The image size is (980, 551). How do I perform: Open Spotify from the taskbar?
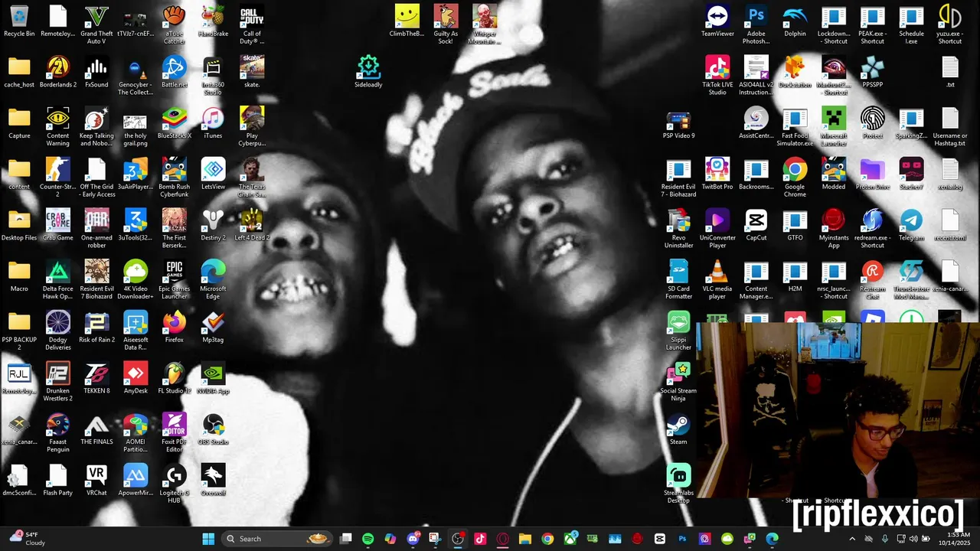click(368, 539)
